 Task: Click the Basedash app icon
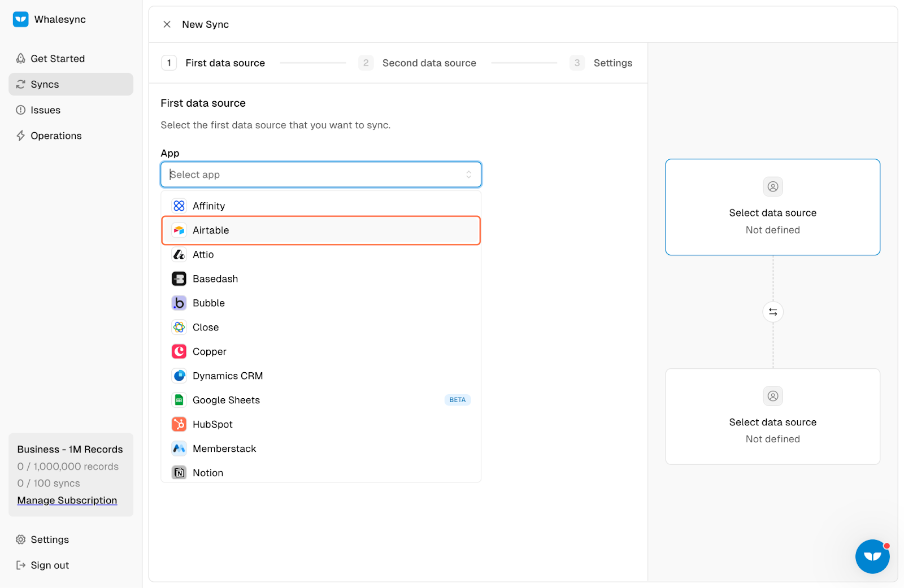[x=179, y=279]
